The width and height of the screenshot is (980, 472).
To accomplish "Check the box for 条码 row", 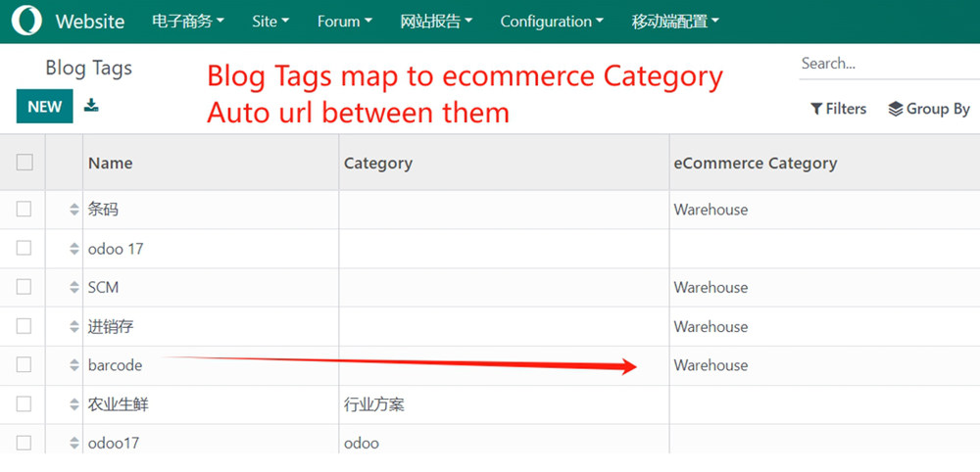I will (24, 210).
